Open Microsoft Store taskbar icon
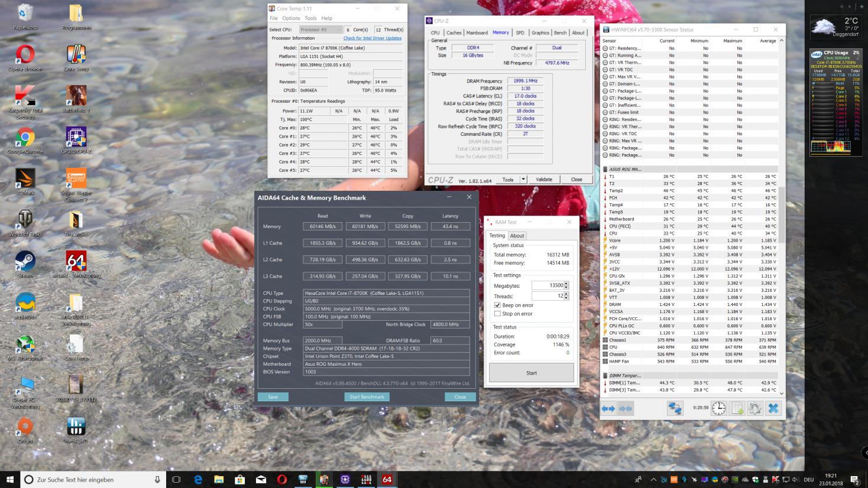This screenshot has height=488, width=868. point(240,480)
